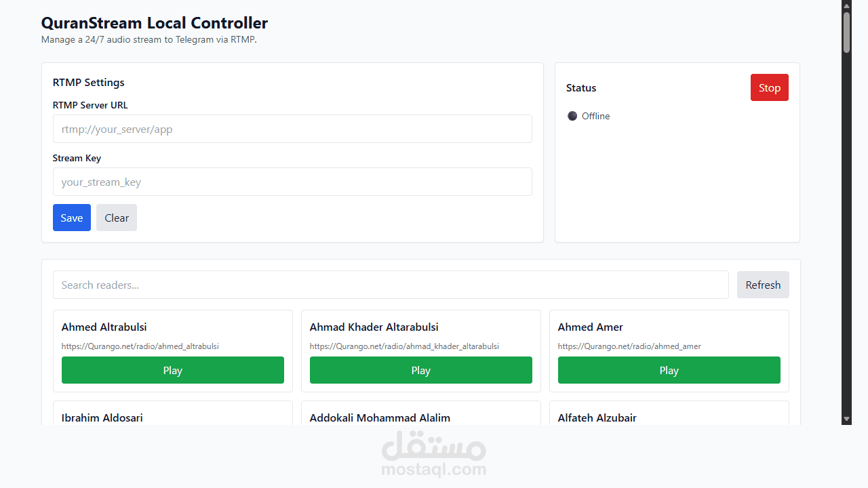Focus the RTMP Server URL field
868x488 pixels.
[x=292, y=129]
